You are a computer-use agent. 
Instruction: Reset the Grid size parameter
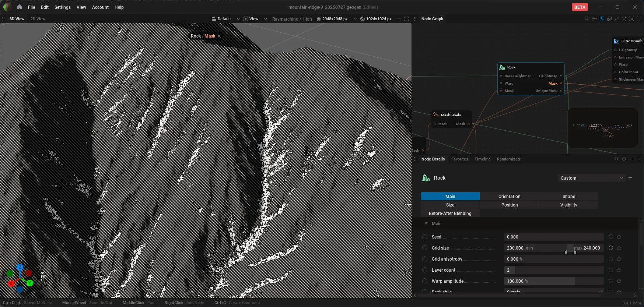pyautogui.click(x=610, y=248)
